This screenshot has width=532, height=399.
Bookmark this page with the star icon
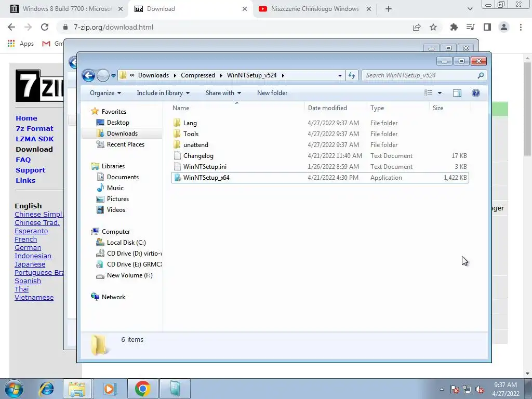433,27
